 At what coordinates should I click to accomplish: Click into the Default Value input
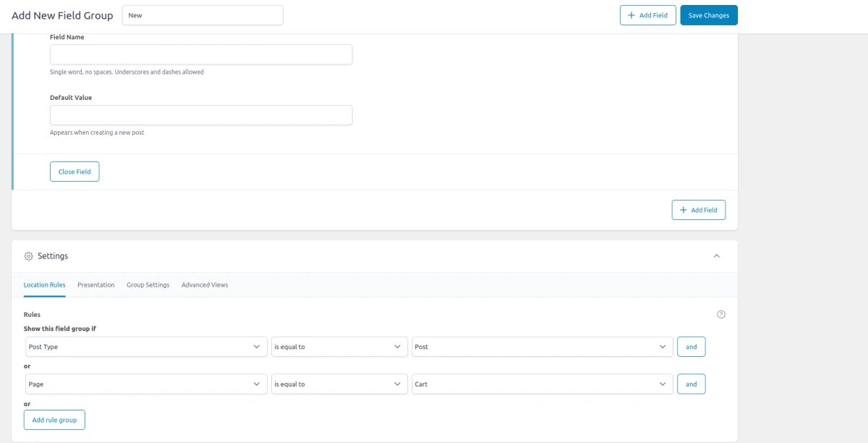pyautogui.click(x=201, y=115)
